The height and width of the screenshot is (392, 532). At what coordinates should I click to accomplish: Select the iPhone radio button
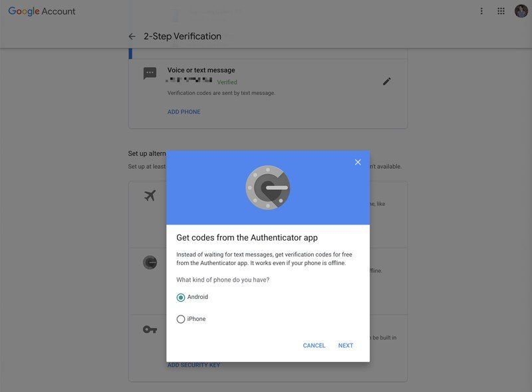click(180, 318)
